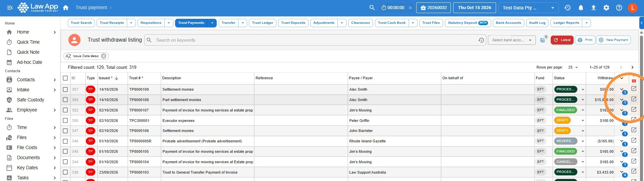Expand the File Costs sidebar item
This screenshot has height=181, width=644.
pyautogui.click(x=55, y=147)
